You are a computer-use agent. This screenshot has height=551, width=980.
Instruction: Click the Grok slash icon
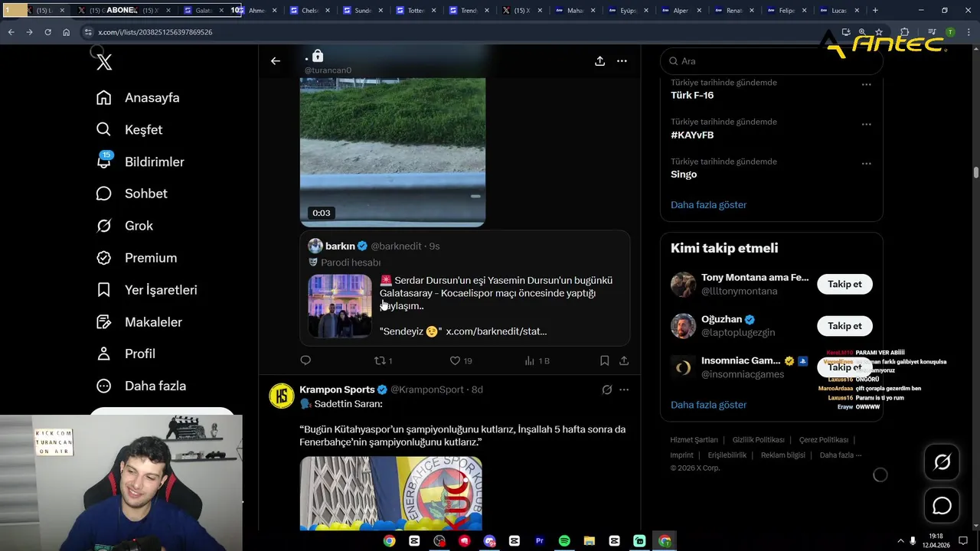(x=104, y=226)
